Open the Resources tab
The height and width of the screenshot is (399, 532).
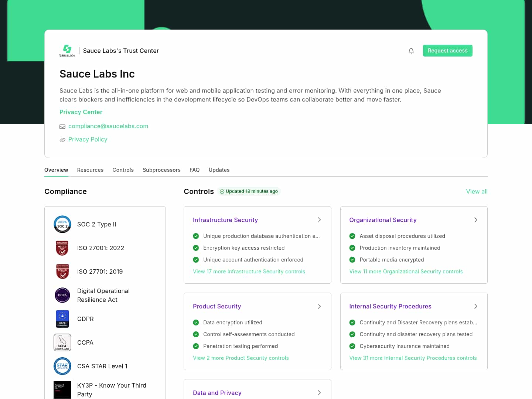coord(90,170)
